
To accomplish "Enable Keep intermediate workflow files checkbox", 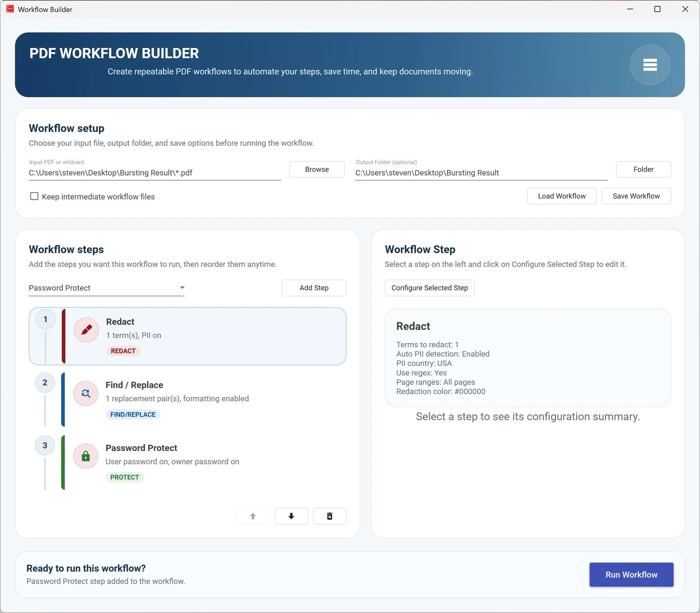I will pos(34,196).
